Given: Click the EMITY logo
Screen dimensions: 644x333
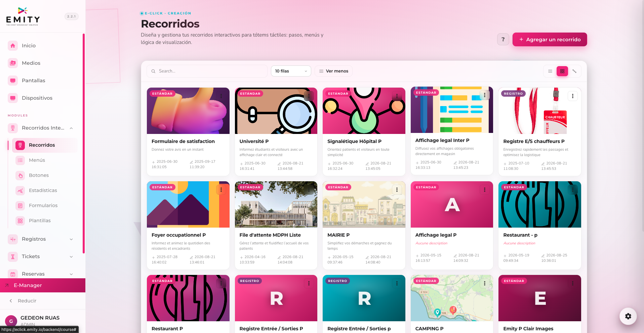Looking at the screenshot, I should coord(23,16).
